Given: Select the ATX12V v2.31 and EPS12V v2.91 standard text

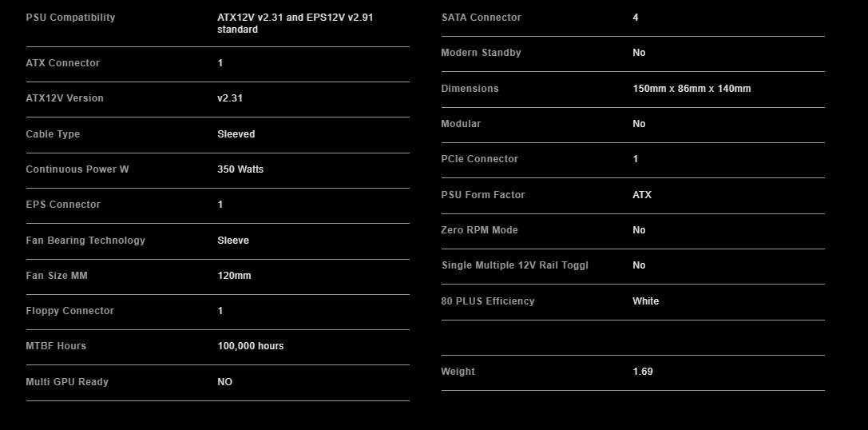Looking at the screenshot, I should point(295,23).
